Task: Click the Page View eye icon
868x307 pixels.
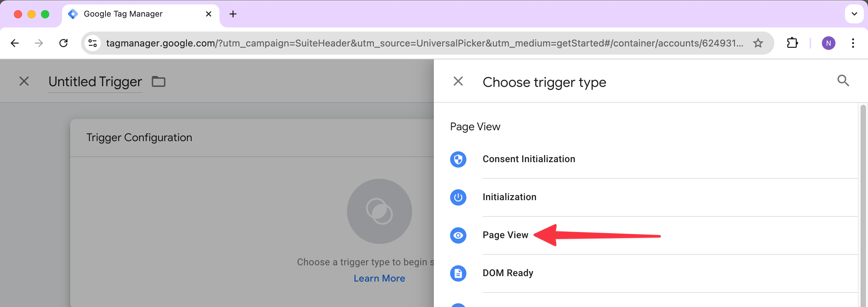Action: (x=458, y=235)
